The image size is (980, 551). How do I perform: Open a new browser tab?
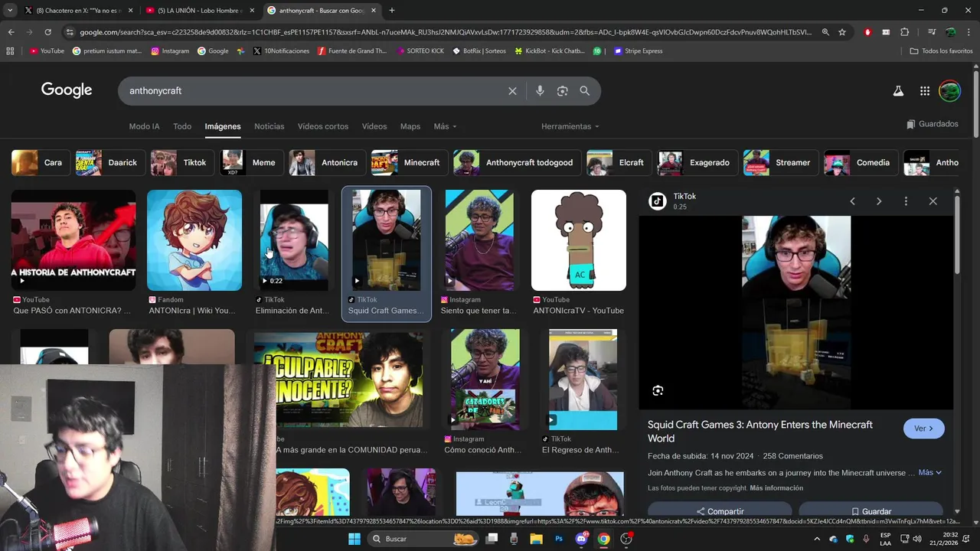tap(392, 11)
